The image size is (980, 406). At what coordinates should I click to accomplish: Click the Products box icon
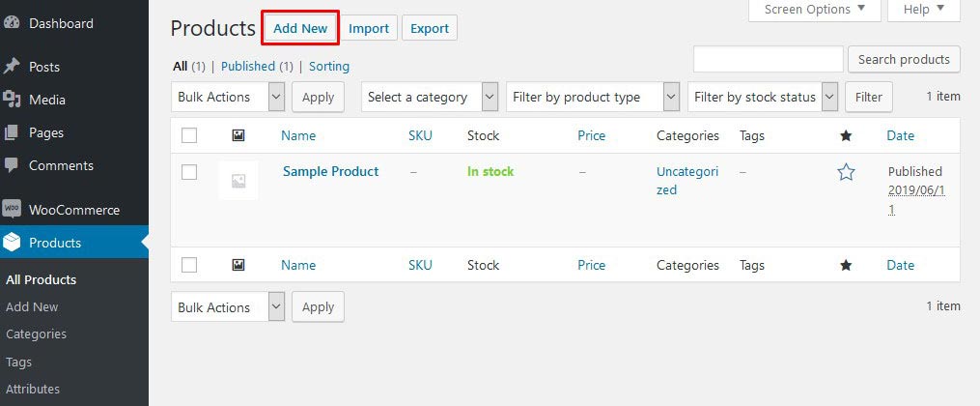click(12, 243)
